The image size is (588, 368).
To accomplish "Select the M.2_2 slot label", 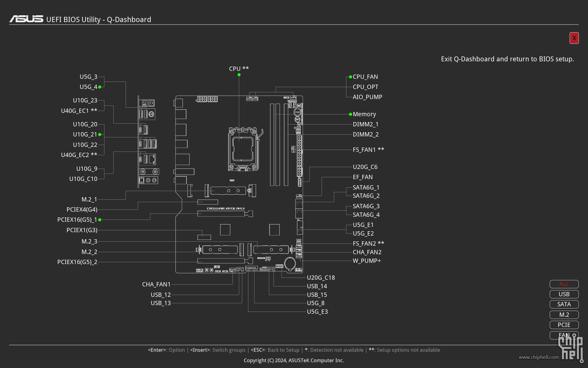I will [x=89, y=252].
